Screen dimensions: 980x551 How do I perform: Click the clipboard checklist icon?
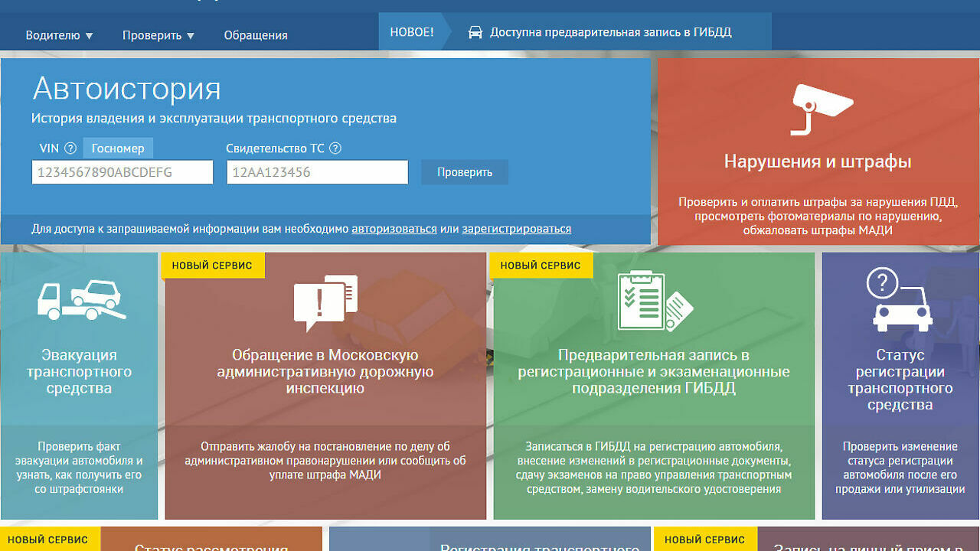pos(655,302)
